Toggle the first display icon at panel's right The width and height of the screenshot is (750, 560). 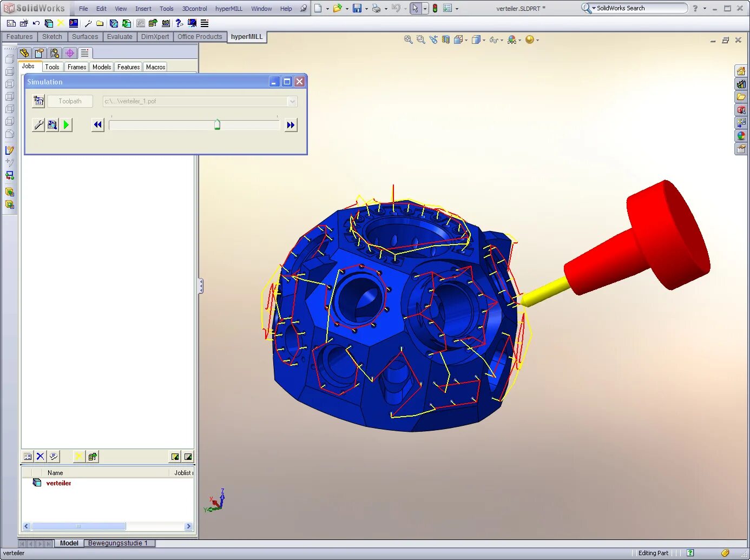click(174, 456)
